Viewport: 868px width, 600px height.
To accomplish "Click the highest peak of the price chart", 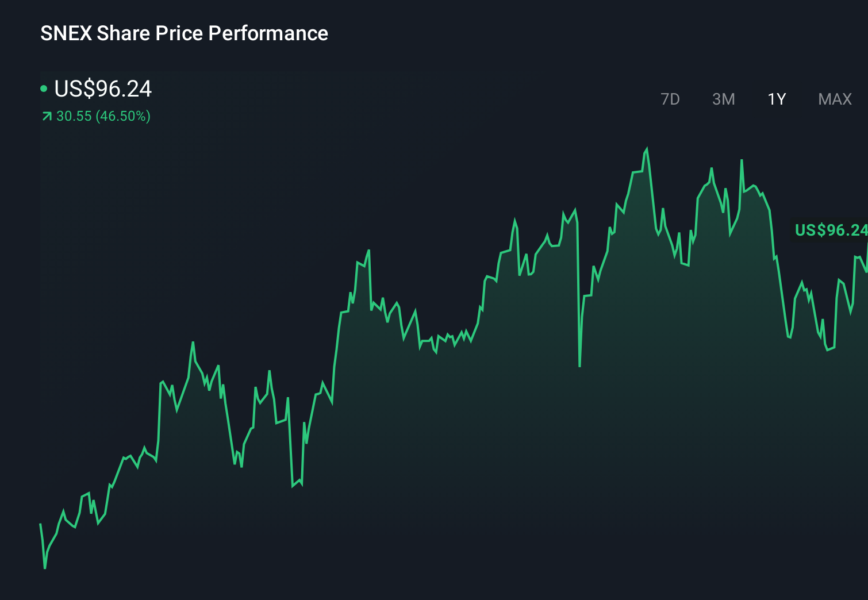I will tap(646, 148).
